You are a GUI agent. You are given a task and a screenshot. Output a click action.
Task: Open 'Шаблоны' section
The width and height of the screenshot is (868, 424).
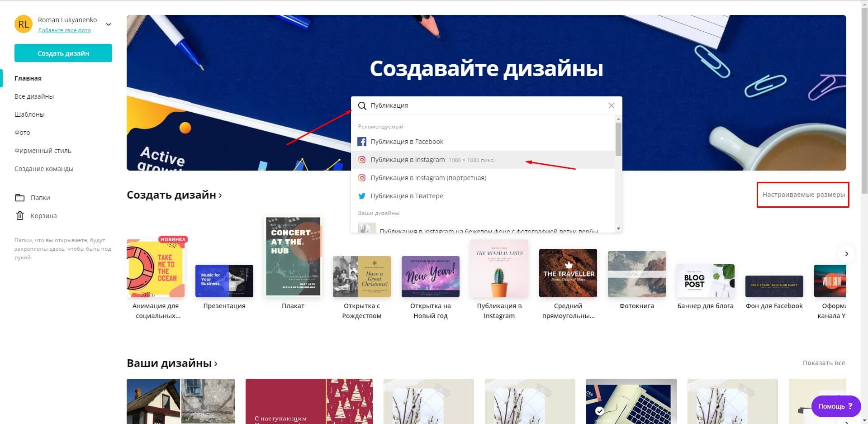coord(29,114)
